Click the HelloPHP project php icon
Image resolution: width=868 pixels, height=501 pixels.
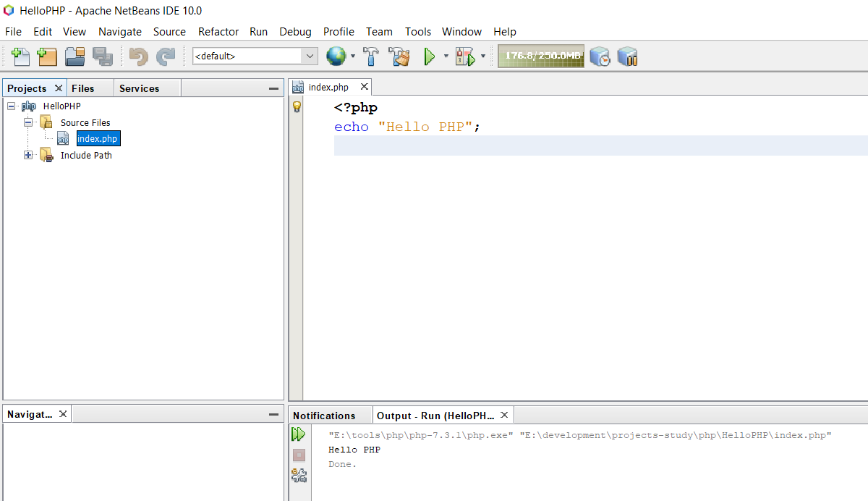(29, 106)
